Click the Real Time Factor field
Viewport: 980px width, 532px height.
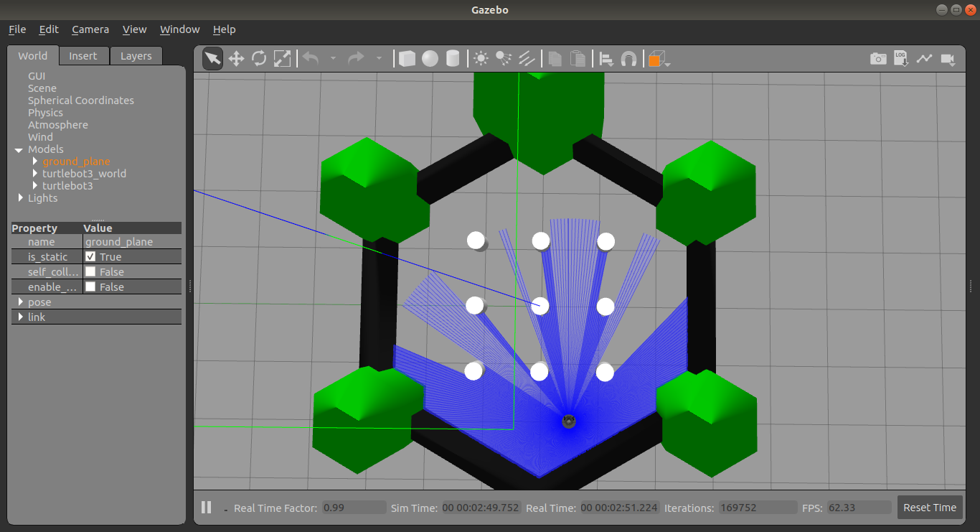tap(352, 508)
